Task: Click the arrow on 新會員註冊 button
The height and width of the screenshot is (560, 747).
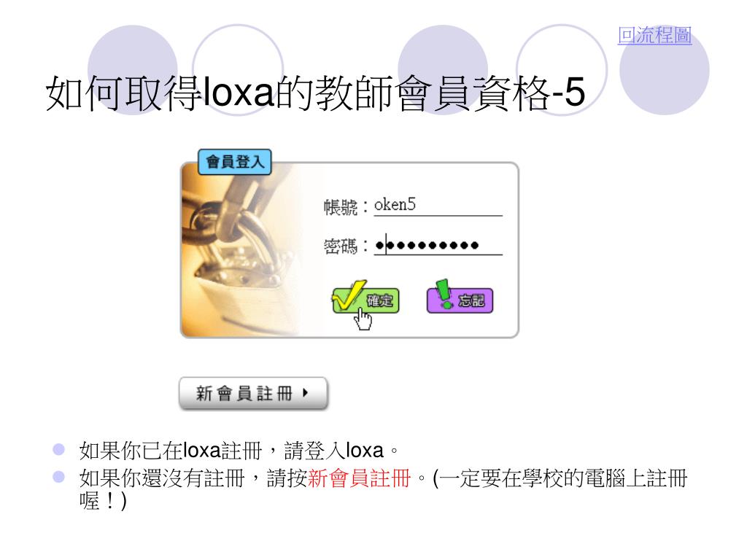Action: pos(306,393)
